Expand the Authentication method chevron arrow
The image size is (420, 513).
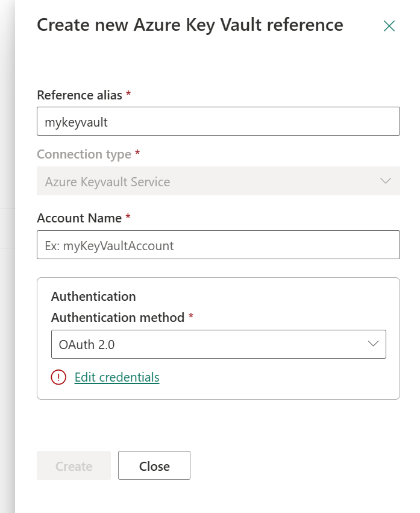pos(373,344)
